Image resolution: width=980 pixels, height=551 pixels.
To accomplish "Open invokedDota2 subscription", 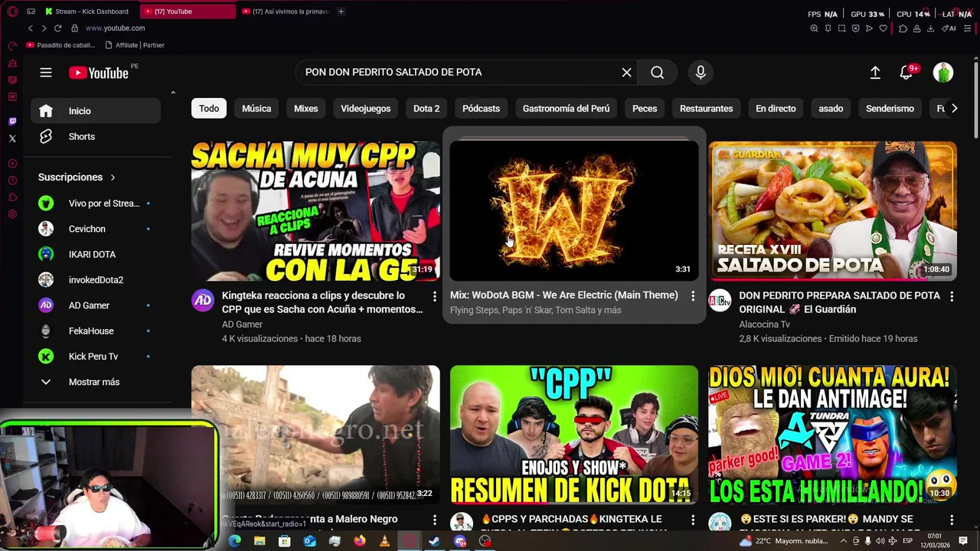I will 96,280.
